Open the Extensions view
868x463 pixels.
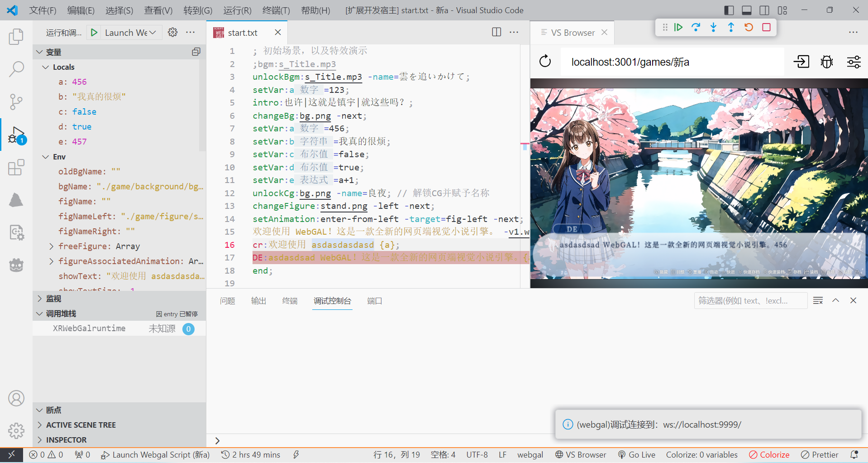tap(16, 167)
